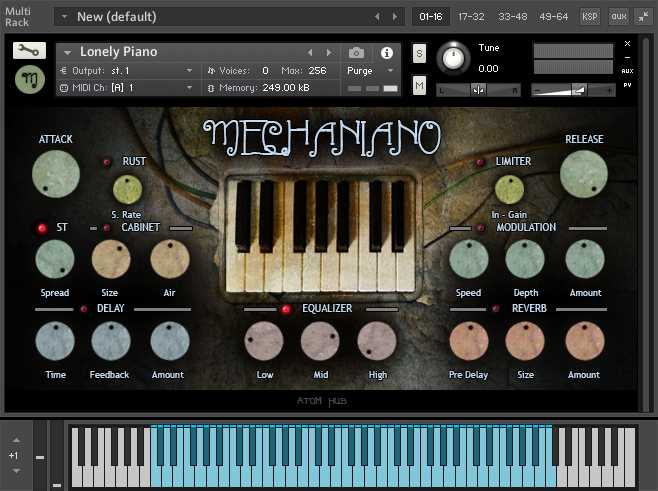Click the Reverb Size knob
The image size is (658, 491).
(x=525, y=341)
